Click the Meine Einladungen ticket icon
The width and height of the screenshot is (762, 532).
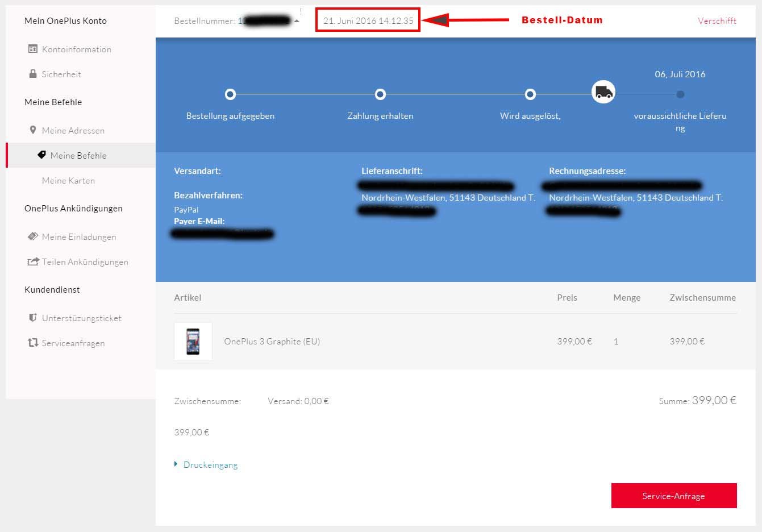tap(33, 236)
